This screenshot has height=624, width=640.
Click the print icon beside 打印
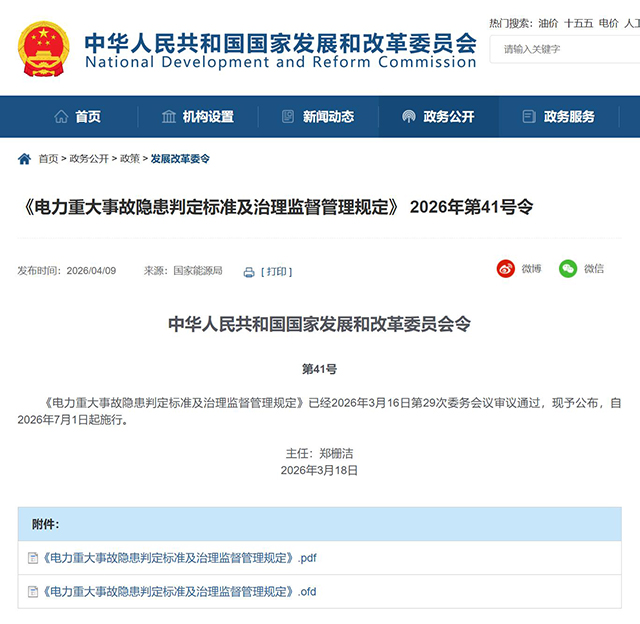point(247,271)
